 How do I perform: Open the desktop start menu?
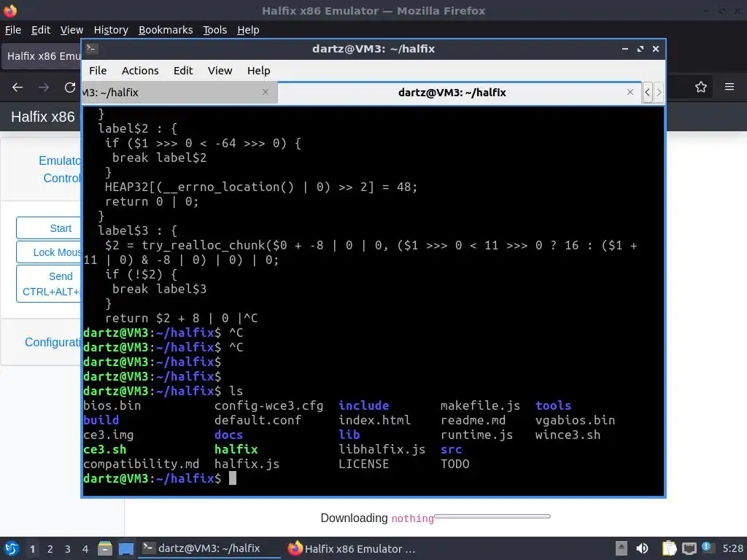coord(12,548)
